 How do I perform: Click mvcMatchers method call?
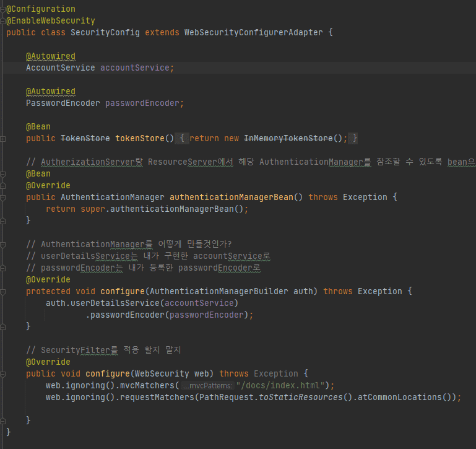click(147, 385)
